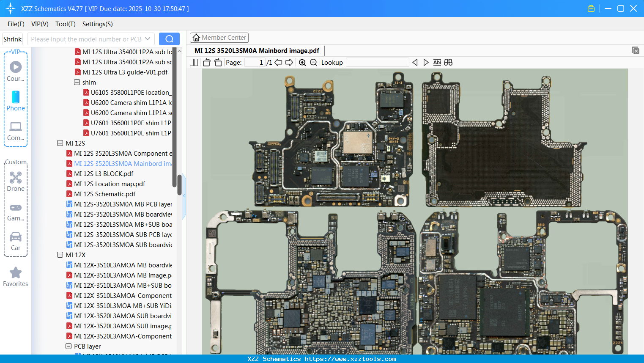Open the Member Center
This screenshot has width=644, height=363.
[x=219, y=37]
